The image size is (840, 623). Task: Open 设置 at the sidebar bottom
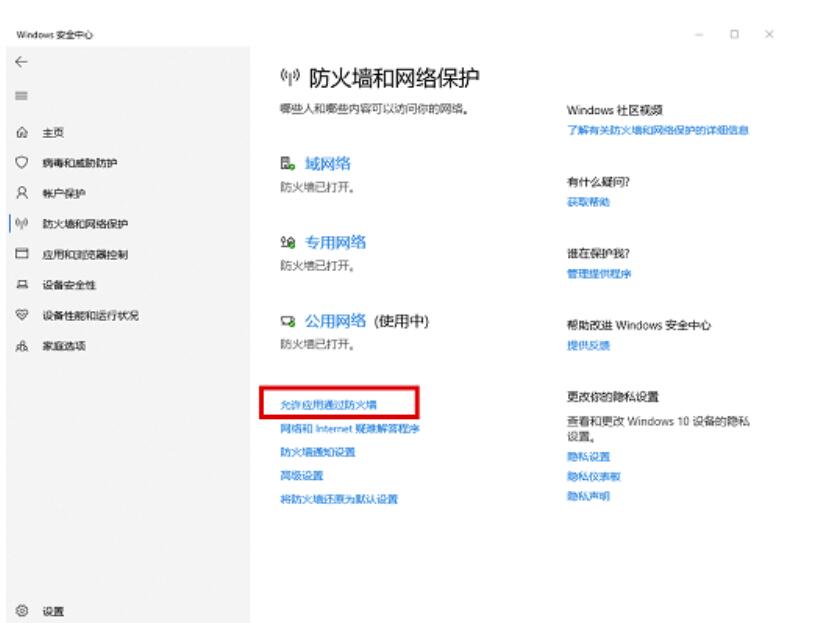click(53, 611)
